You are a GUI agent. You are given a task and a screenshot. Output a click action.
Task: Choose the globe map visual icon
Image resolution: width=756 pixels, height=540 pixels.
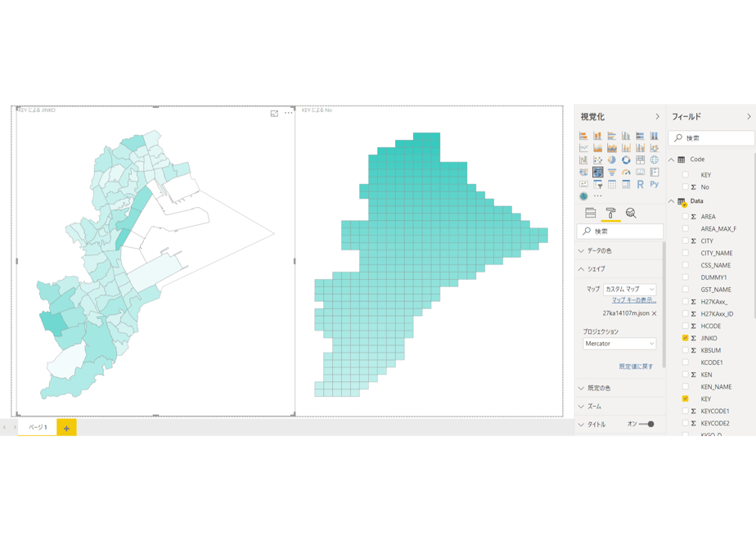(655, 160)
